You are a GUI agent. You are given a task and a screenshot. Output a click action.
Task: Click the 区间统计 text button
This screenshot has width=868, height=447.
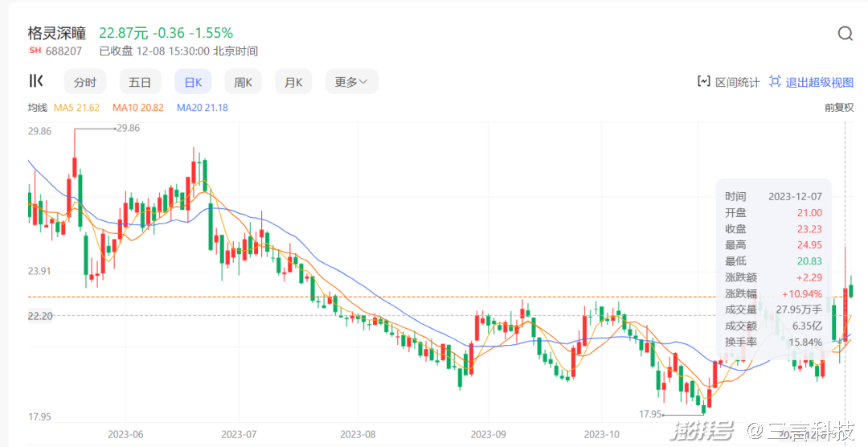pos(737,82)
